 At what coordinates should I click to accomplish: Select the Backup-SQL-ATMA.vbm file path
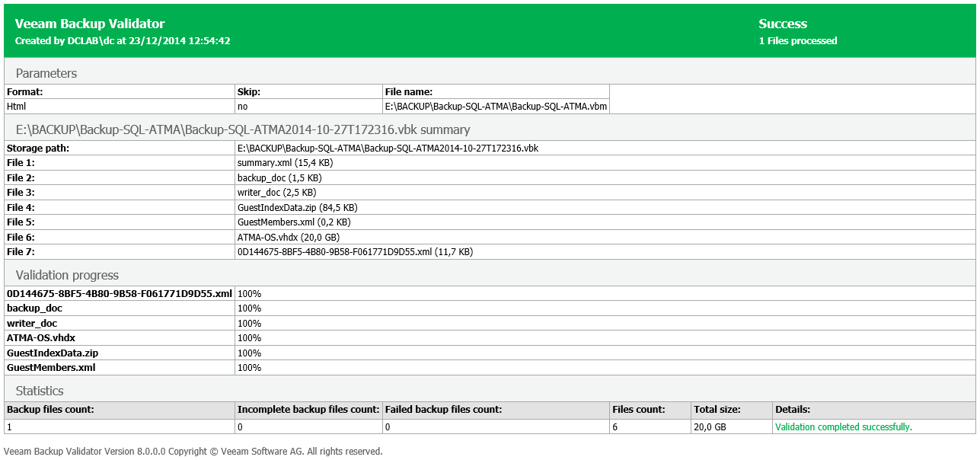pos(496,107)
